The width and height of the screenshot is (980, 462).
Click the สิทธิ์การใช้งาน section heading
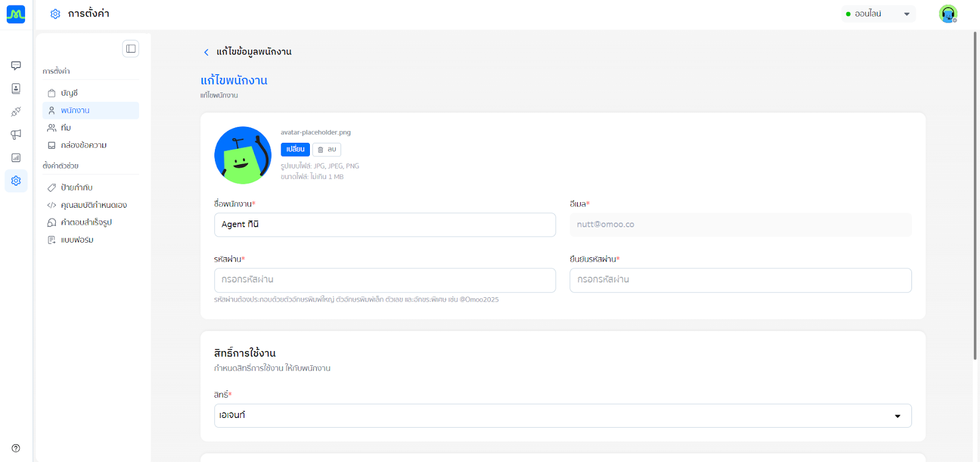245,353
